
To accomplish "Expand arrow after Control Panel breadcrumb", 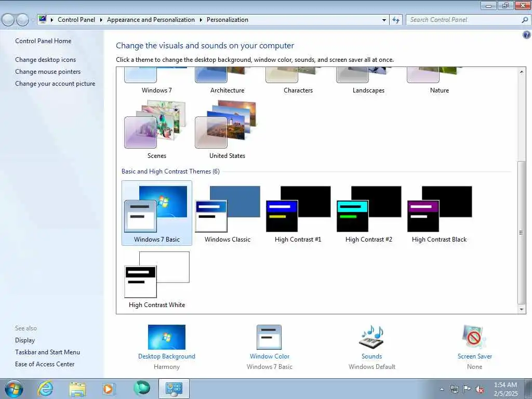I will tap(101, 20).
